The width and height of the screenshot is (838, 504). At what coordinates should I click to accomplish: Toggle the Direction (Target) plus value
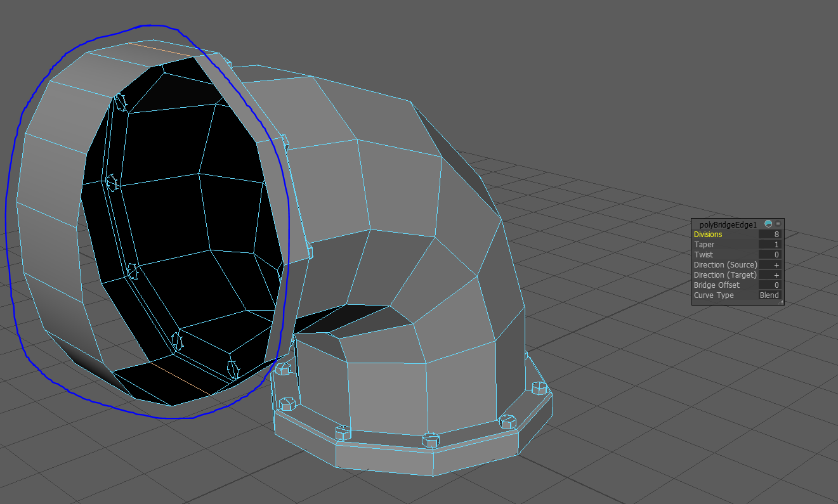point(770,275)
